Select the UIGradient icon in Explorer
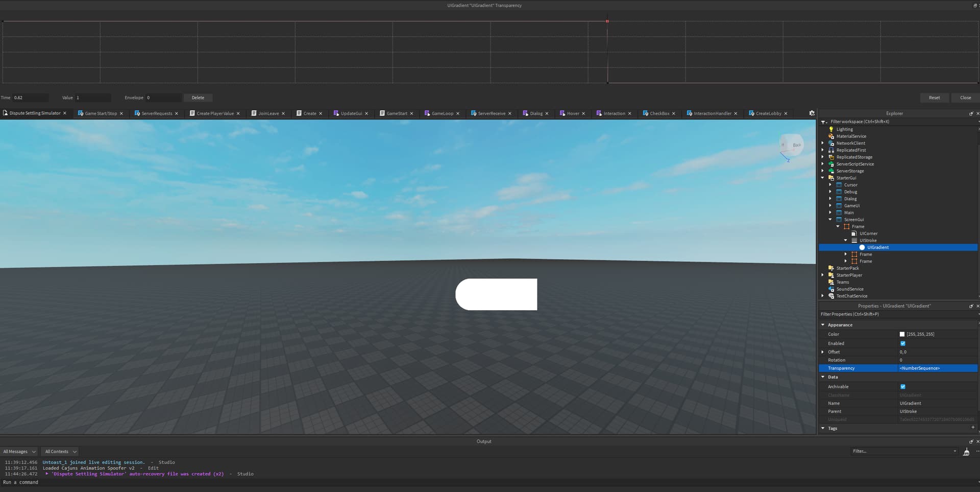Screen dimensions: 980x492 tap(862, 247)
